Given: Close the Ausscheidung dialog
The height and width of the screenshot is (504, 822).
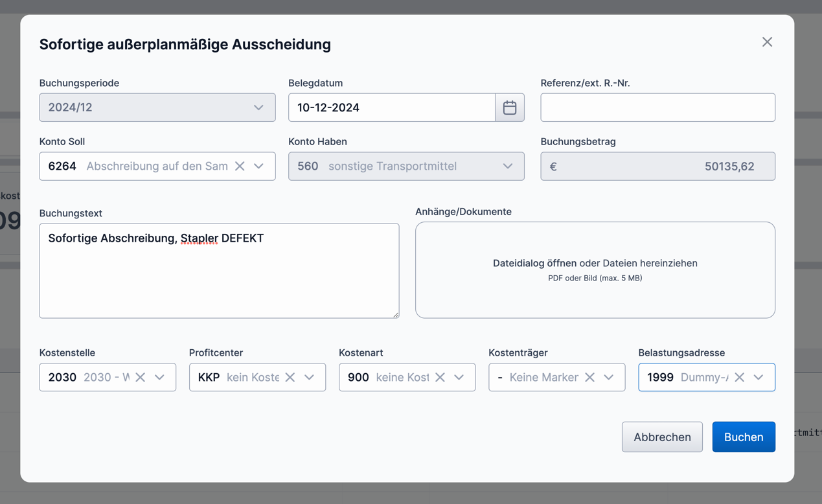Looking at the screenshot, I should [x=767, y=41].
